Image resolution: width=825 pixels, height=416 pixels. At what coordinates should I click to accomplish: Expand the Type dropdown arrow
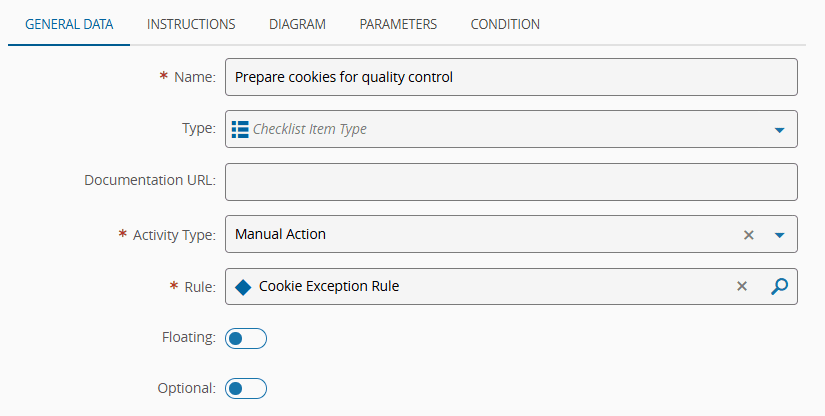(779, 130)
